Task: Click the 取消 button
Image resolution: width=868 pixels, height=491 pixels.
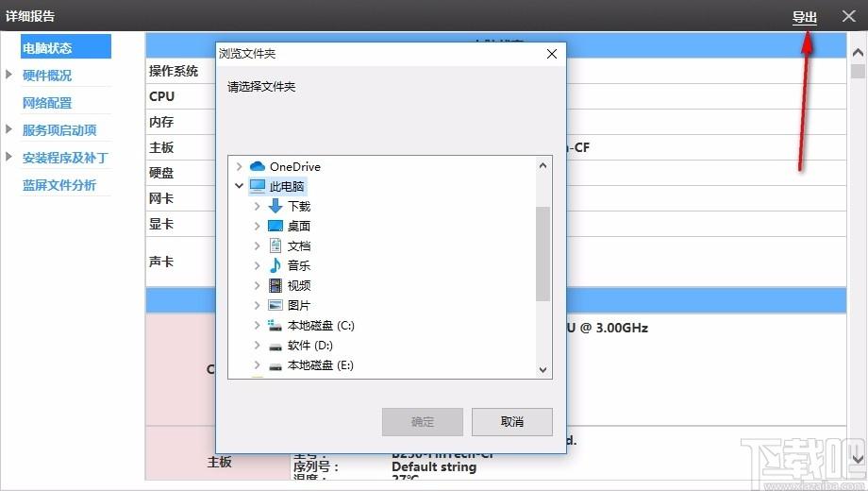Action: pos(512,422)
